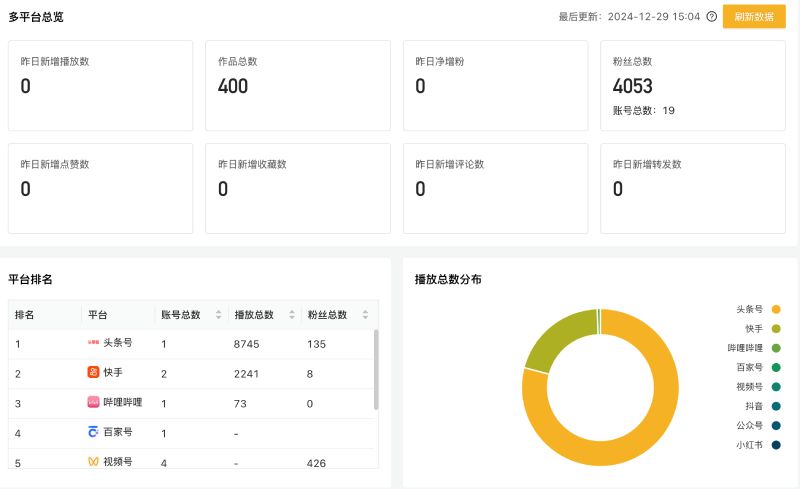Hide the 哔哩哔哩 series via the legend
800x489 pixels.
click(x=775, y=348)
